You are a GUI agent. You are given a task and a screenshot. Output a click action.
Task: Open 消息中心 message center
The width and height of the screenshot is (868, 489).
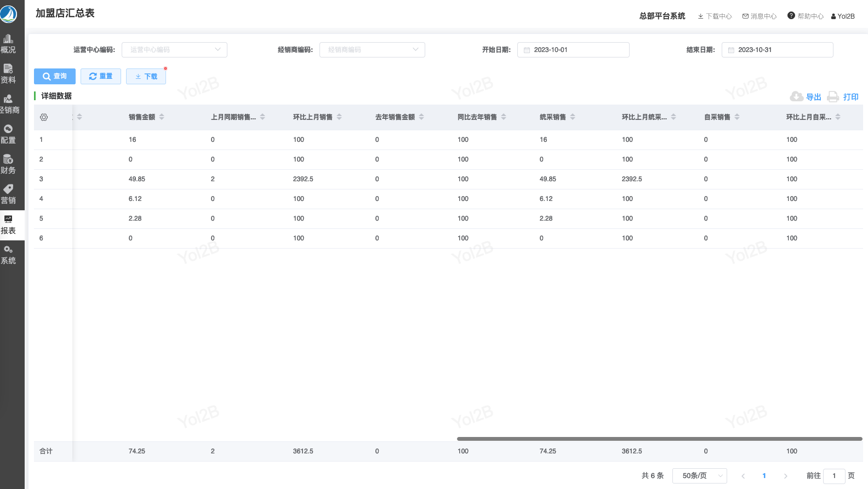759,16
